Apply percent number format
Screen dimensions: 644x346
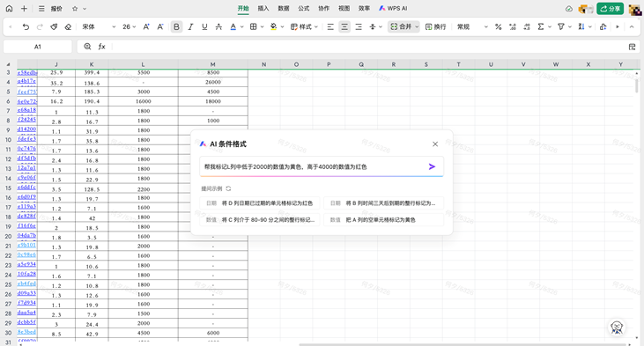[x=498, y=26]
